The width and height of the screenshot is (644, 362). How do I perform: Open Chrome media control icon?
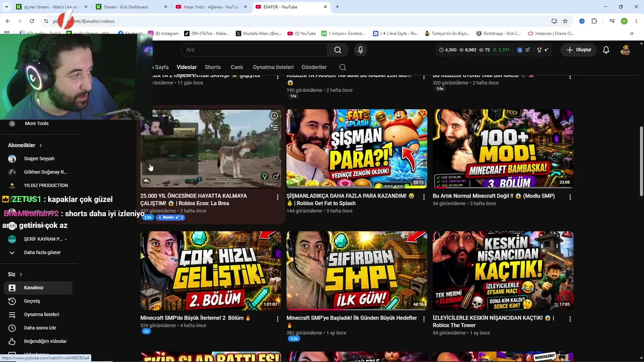click(612, 21)
